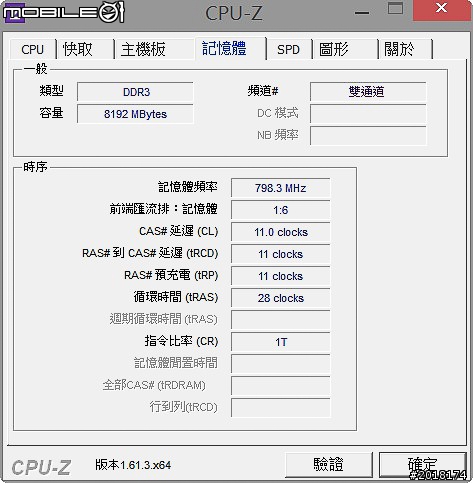
Task: Click the 頻道# label
Action: coord(263,91)
